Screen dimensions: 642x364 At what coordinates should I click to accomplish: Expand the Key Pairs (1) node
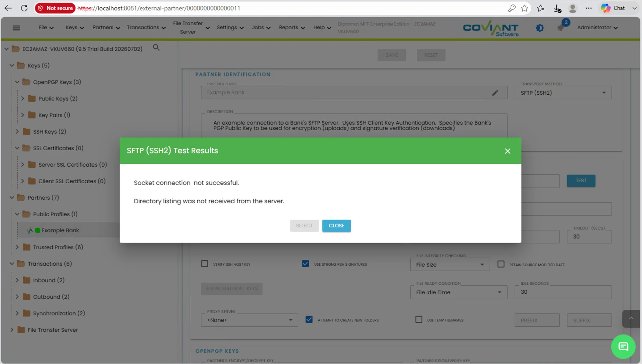tap(22, 115)
